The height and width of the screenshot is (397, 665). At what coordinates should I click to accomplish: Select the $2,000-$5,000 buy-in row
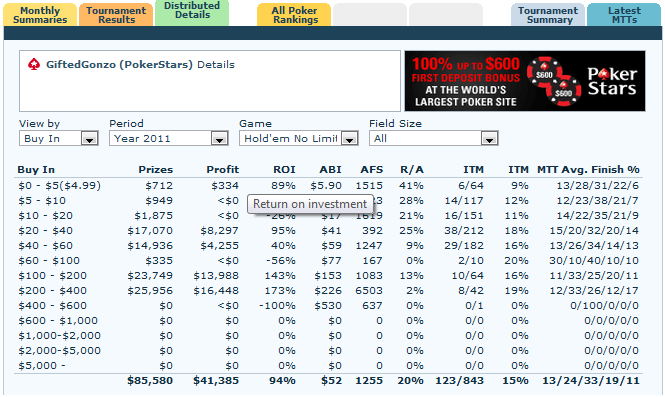[328, 351]
